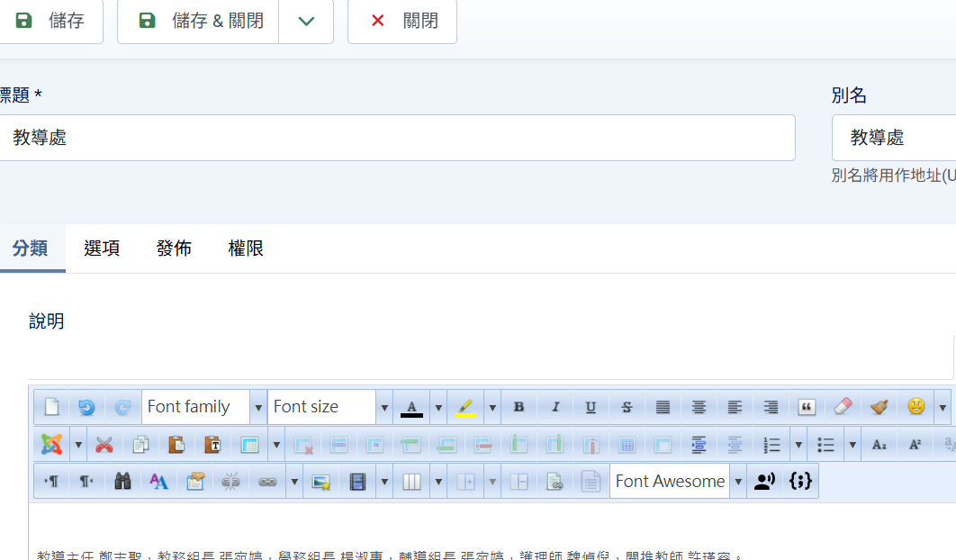The height and width of the screenshot is (560, 956).
Task: Click the Cut scissors icon
Action: pos(104,445)
